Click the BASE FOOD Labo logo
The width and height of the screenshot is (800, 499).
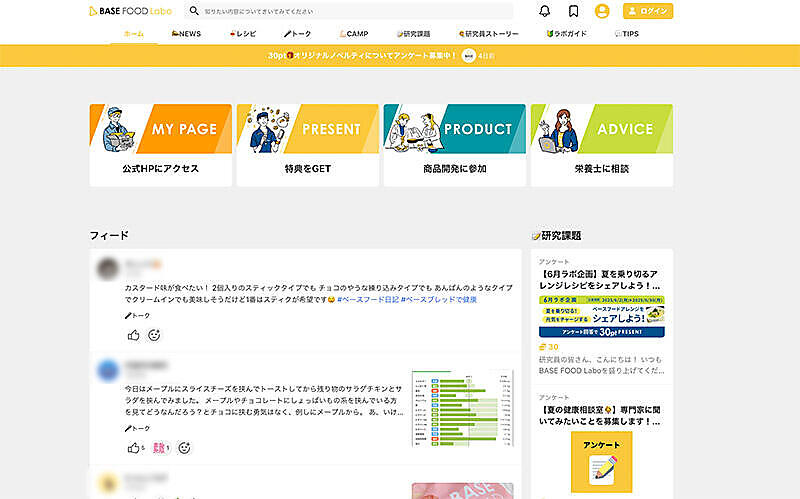[129, 11]
